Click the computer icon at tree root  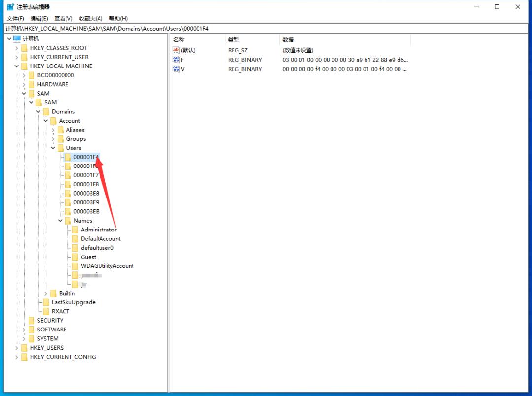click(x=17, y=39)
